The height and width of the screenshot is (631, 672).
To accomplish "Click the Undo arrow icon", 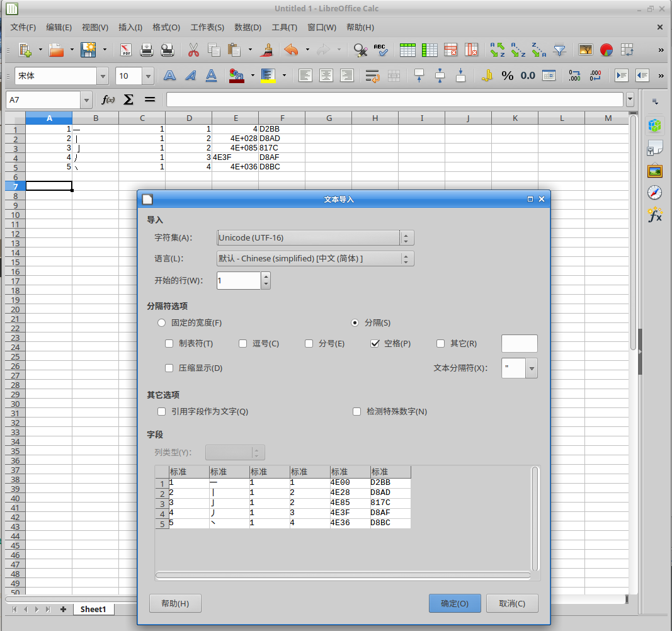I will pos(291,50).
